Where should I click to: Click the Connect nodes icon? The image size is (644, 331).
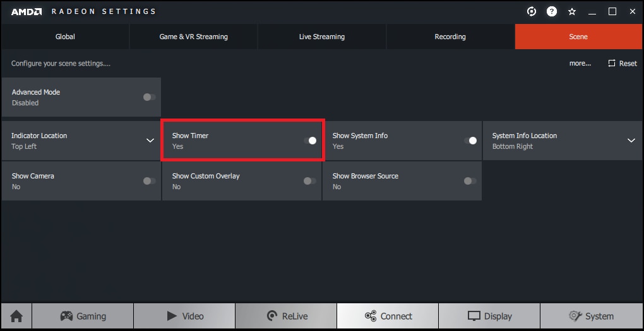371,316
